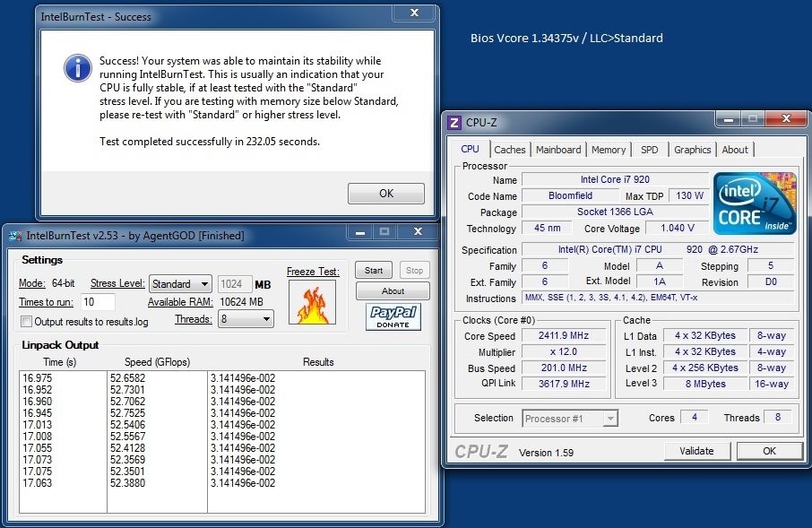The width and height of the screenshot is (812, 528).
Task: Click the Revision D0 value
Action: coord(770,281)
